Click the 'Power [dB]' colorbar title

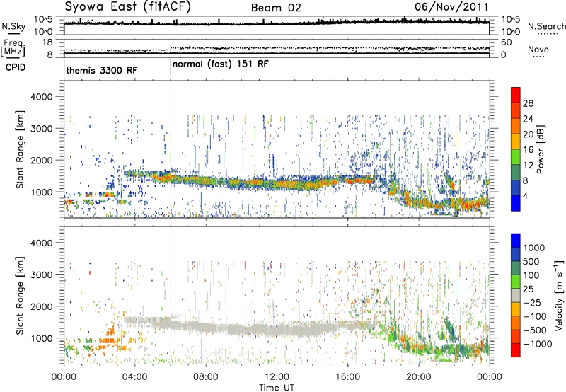pyautogui.click(x=540, y=149)
